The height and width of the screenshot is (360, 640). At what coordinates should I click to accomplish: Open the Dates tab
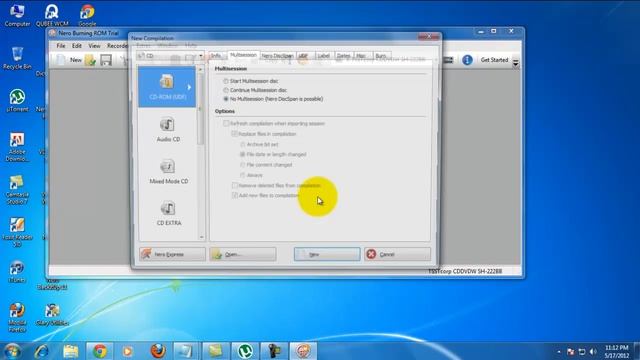[344, 56]
